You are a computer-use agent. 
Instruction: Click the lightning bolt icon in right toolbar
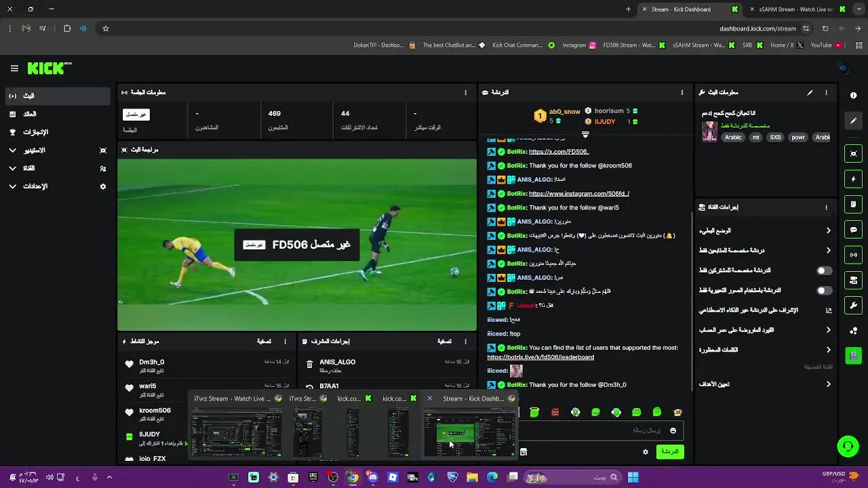[854, 179]
